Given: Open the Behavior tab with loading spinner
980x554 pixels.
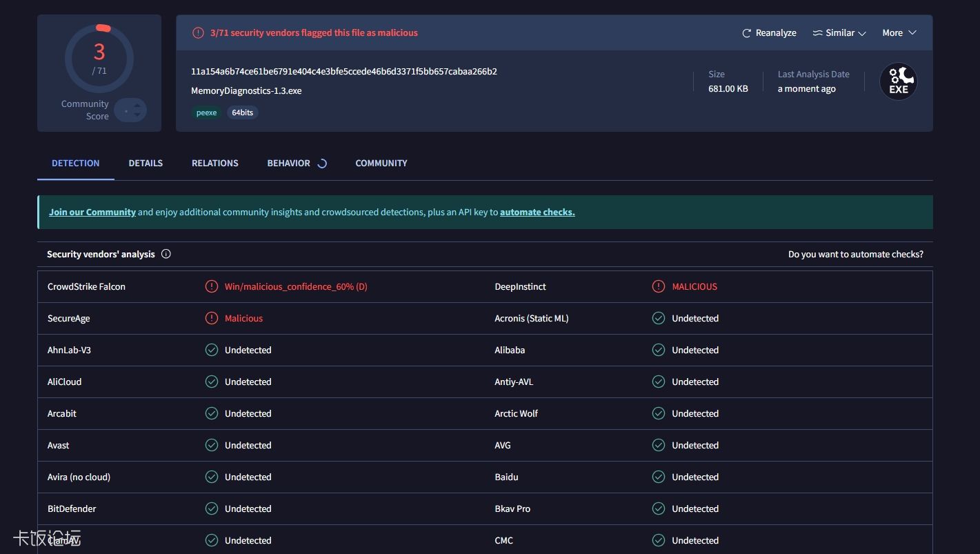Looking at the screenshot, I should (x=288, y=163).
